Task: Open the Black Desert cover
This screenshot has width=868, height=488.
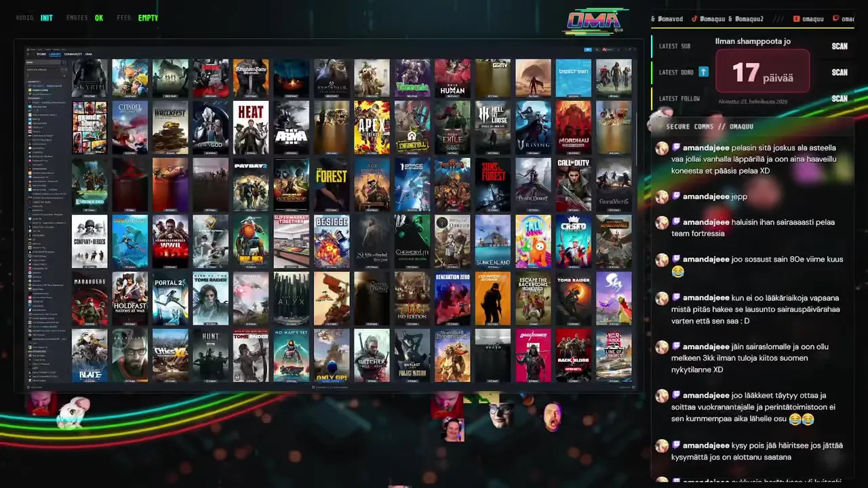Action: coord(533,184)
